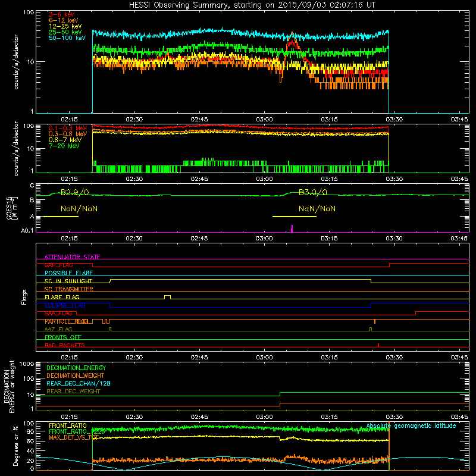
Task: Select the green 7-20 MeV legend label
Action: 64,146
